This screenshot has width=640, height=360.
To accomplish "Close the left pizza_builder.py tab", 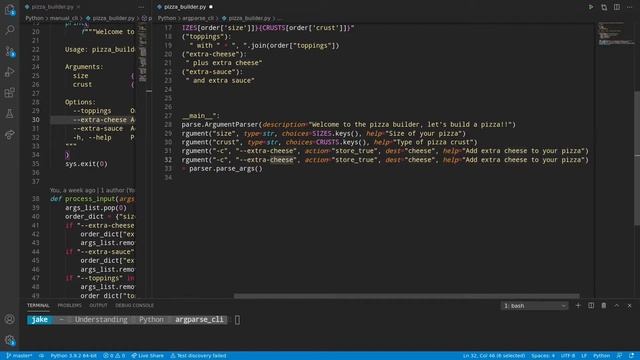I will tap(78, 7).
